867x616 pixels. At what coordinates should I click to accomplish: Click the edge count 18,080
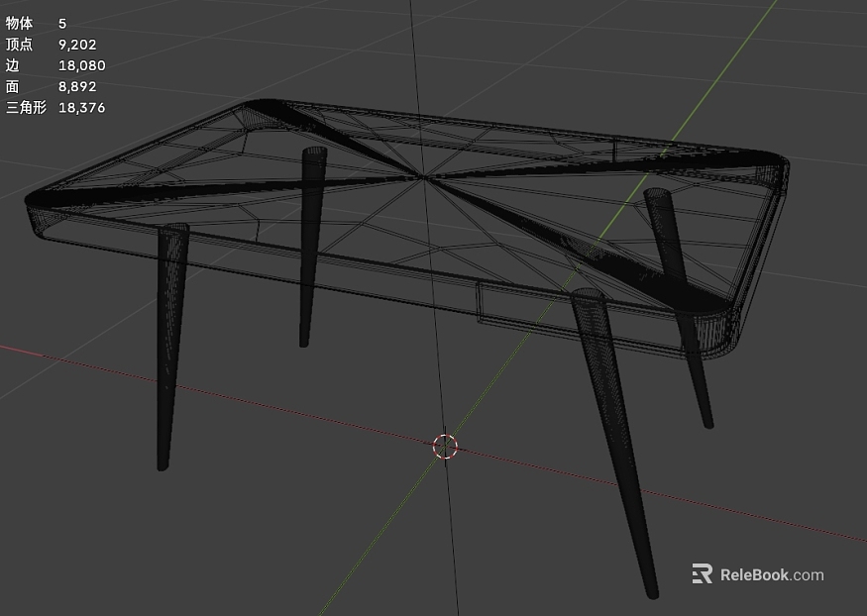coord(82,65)
